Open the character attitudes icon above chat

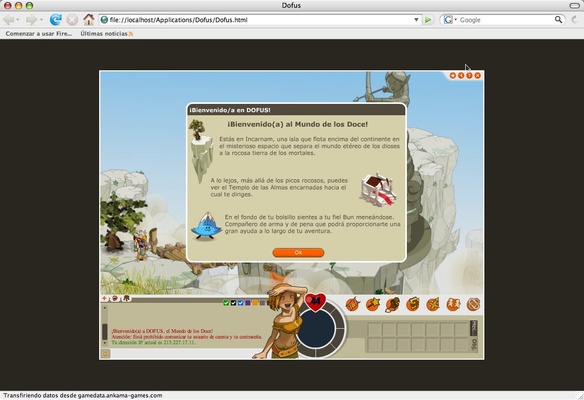pyautogui.click(x=127, y=298)
